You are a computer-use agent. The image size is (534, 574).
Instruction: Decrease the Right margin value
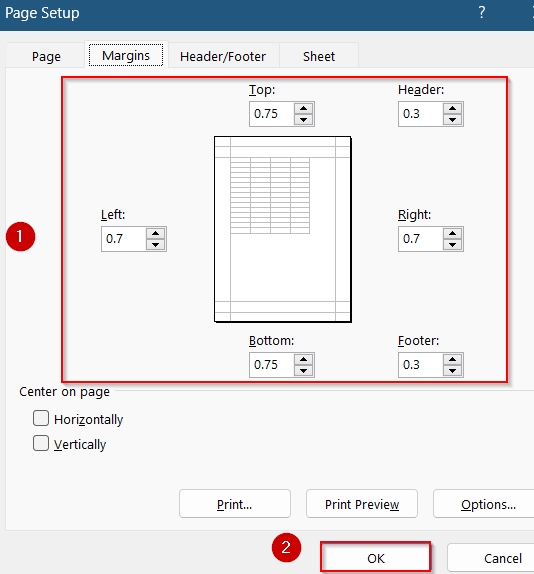point(452,245)
